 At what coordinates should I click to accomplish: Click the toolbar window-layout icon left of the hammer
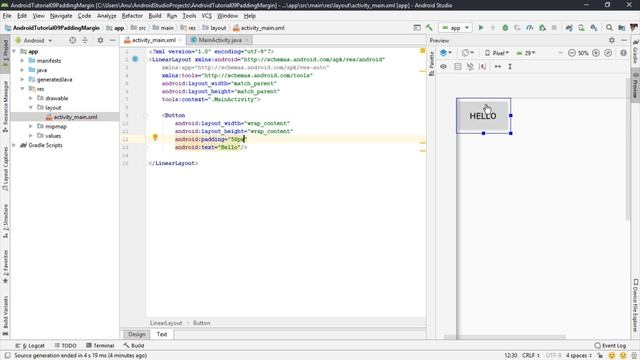click(417, 28)
